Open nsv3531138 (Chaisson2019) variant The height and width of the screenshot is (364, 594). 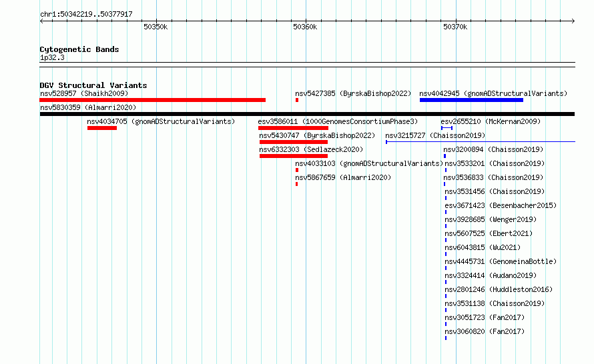tap(495, 303)
